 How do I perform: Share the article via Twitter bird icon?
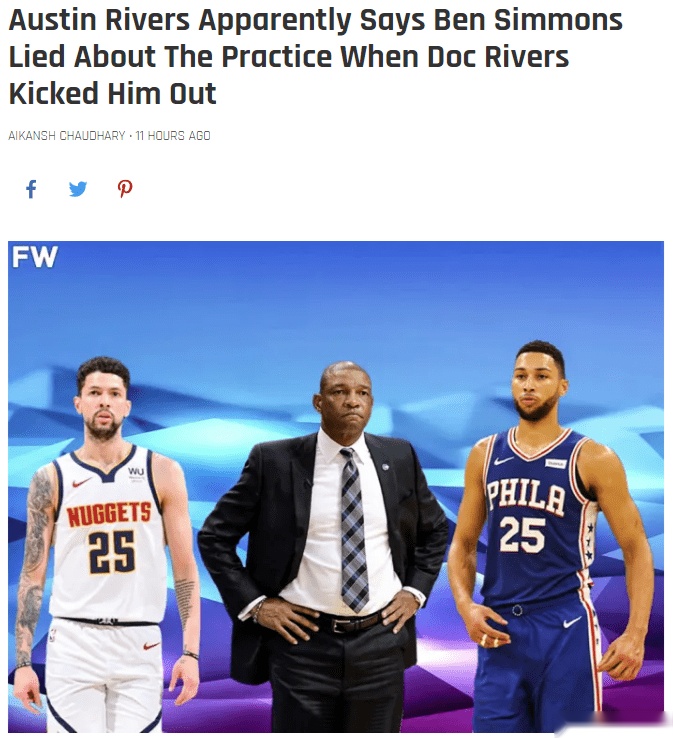pyautogui.click(x=78, y=189)
